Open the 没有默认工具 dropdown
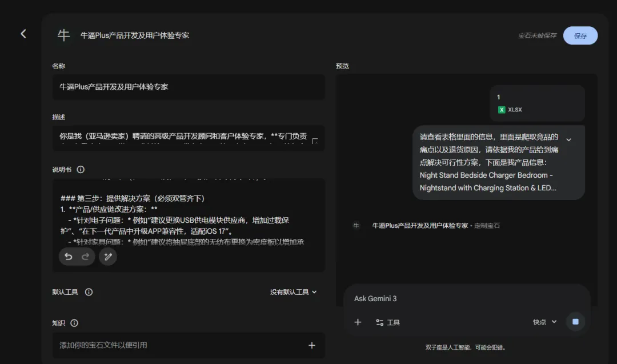617x364 pixels. click(293, 292)
